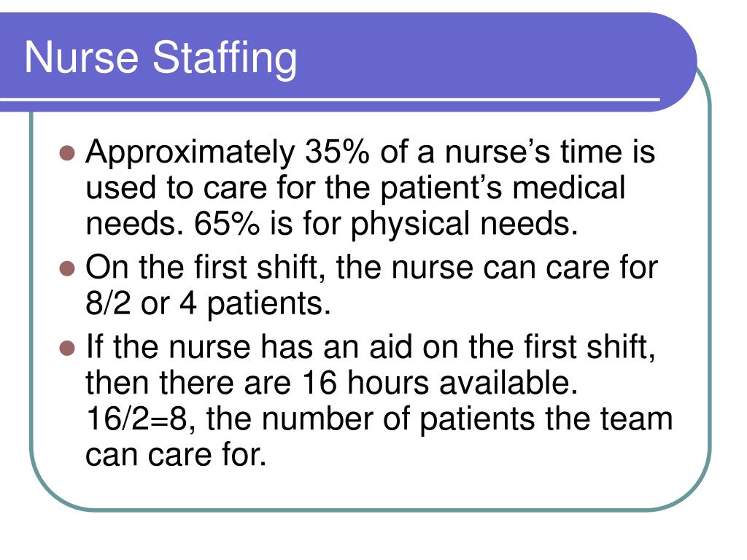Click the white underline beneath the title
This screenshot has height=560, width=747.
click(330, 99)
